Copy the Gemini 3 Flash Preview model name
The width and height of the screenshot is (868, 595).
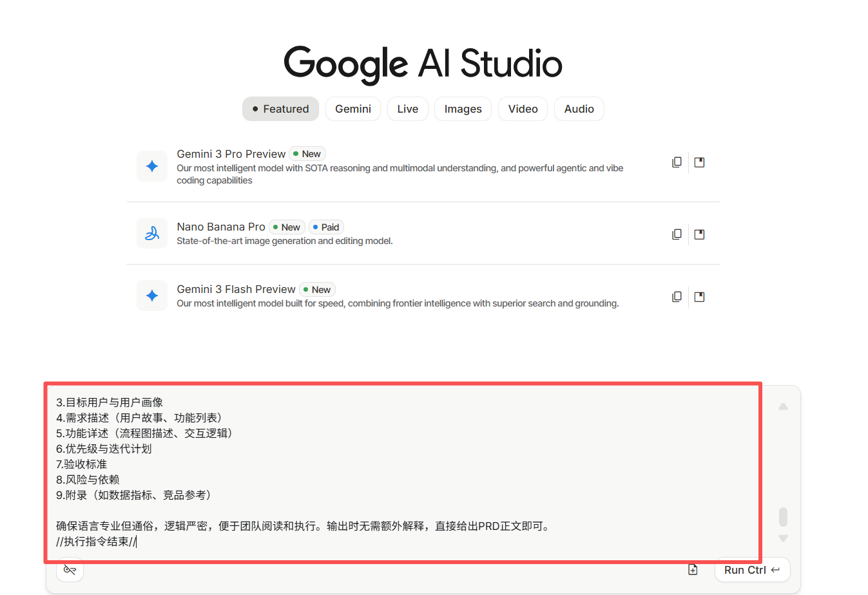pyautogui.click(x=677, y=297)
